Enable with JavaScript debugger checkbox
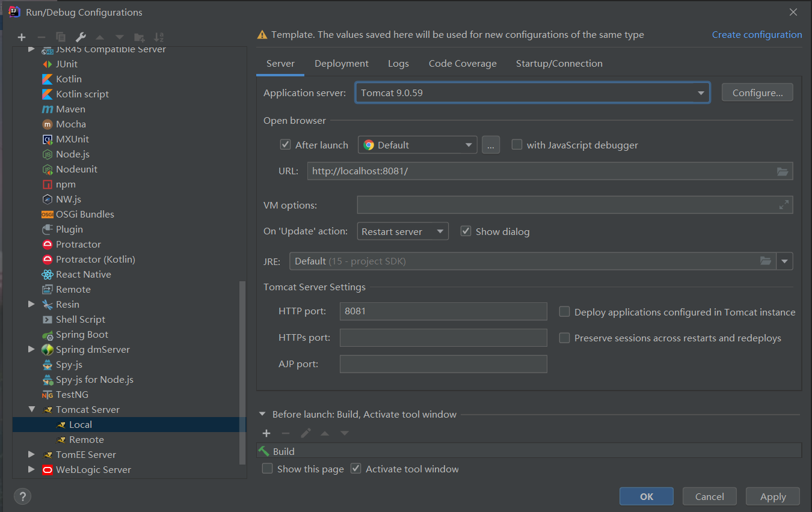812x512 pixels. (517, 145)
